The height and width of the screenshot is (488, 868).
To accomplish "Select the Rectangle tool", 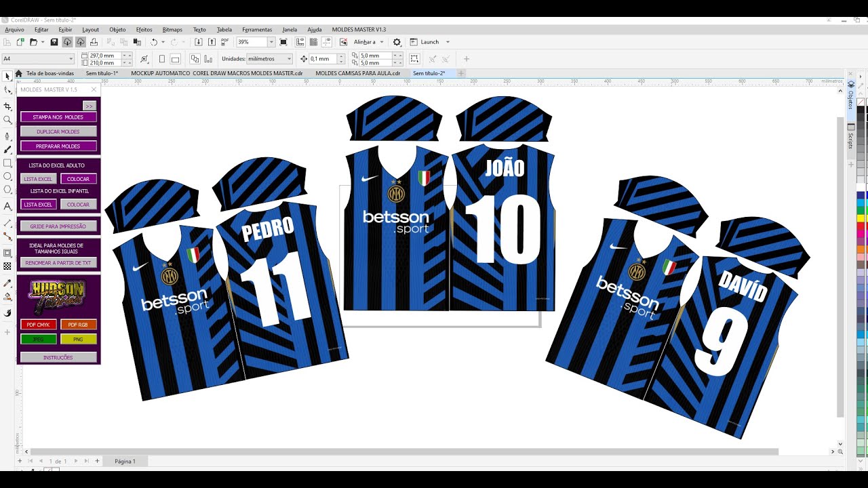I will point(7,163).
